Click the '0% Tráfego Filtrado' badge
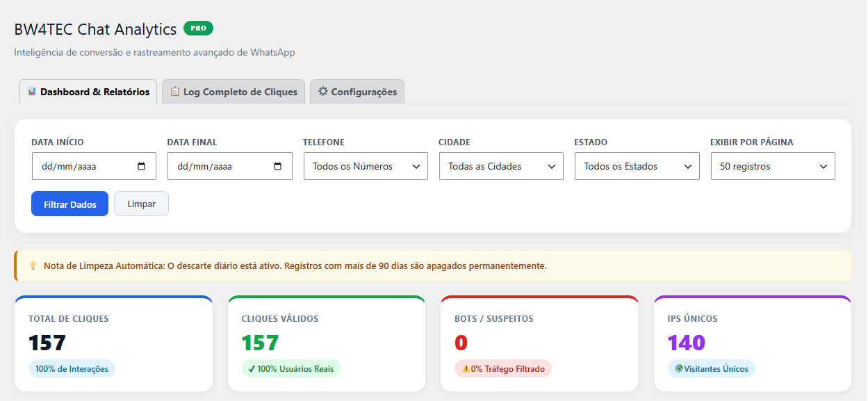 [x=503, y=369]
